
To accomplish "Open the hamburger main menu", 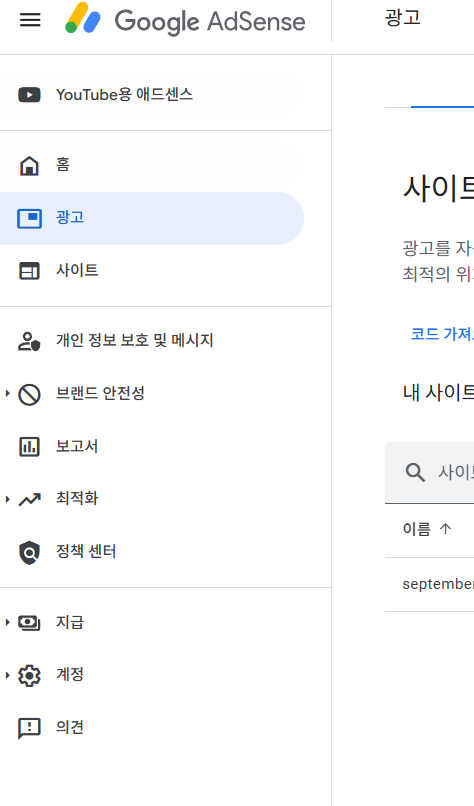I will pyautogui.click(x=30, y=20).
